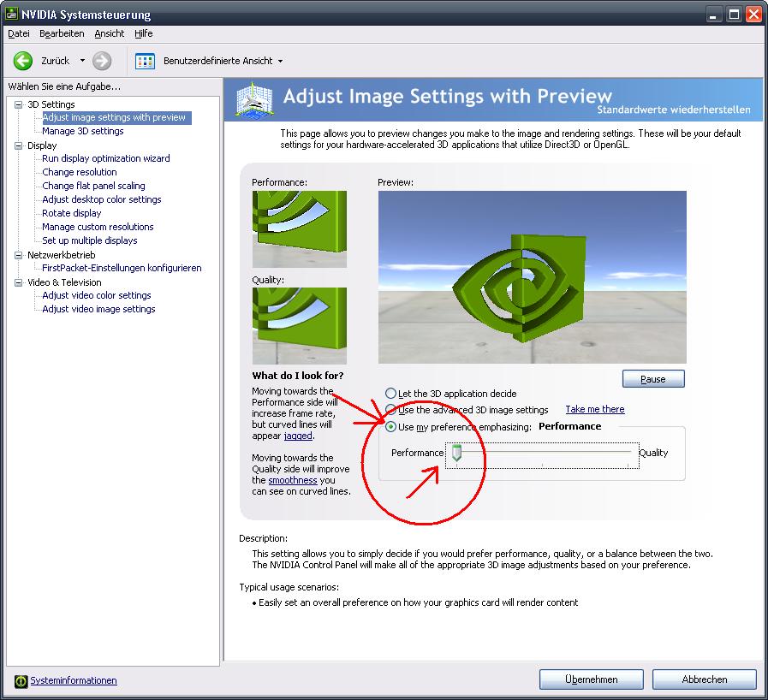Open 'Change resolution' task
768x700 pixels.
80,172
